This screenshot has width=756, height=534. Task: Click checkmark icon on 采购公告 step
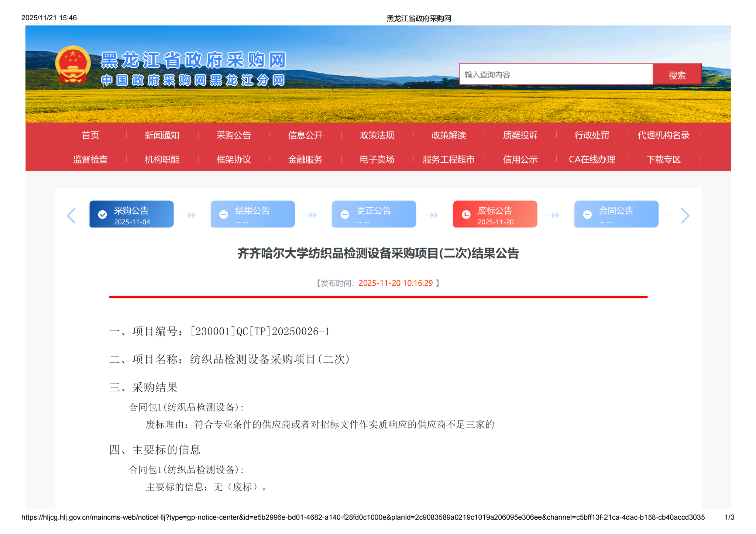click(102, 214)
